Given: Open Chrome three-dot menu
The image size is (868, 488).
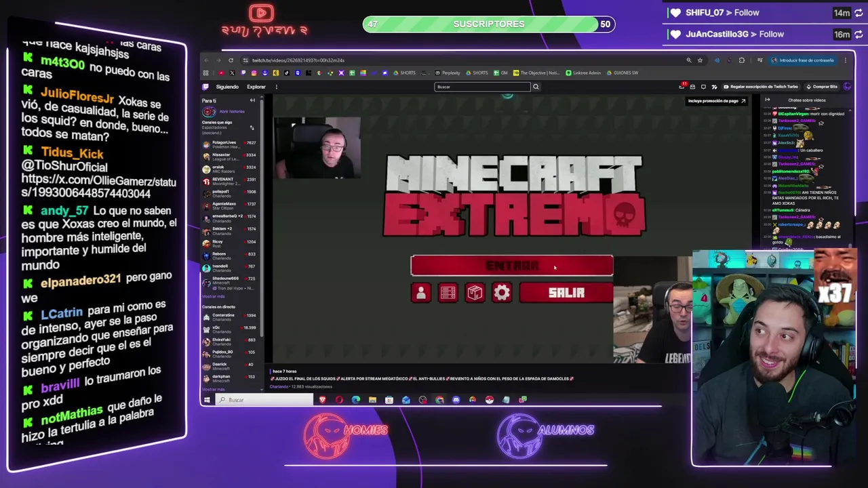Looking at the screenshot, I should pos(846,60).
